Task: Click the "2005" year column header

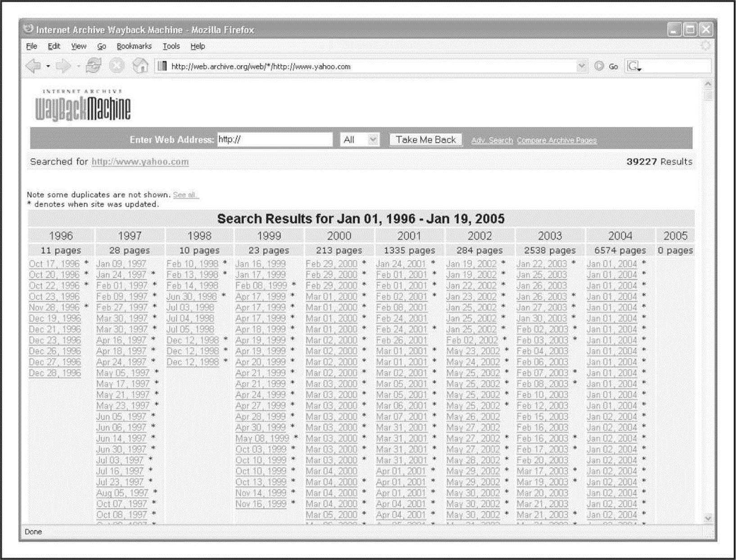Action: tap(675, 236)
